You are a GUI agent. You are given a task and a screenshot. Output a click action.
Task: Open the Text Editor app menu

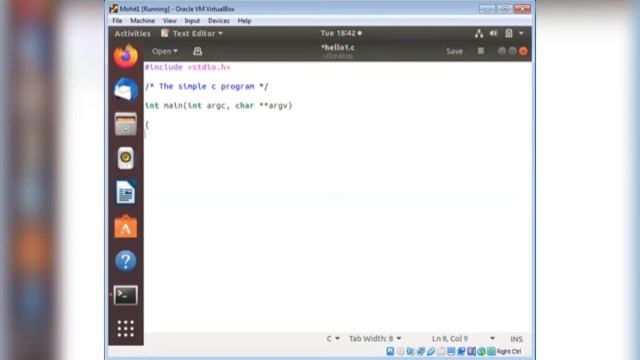(x=192, y=33)
